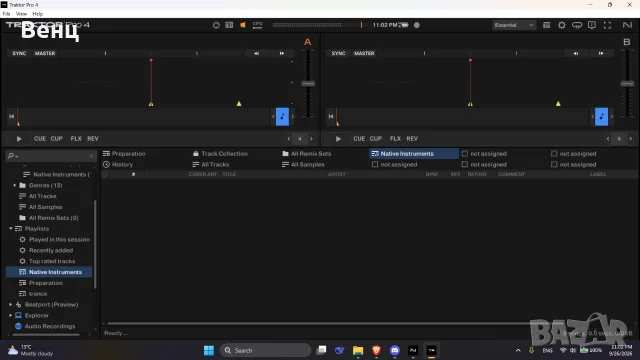Image resolution: width=640 pixels, height=360 pixels.
Task: Click deck A tempo fader handle
Action: (308, 84)
